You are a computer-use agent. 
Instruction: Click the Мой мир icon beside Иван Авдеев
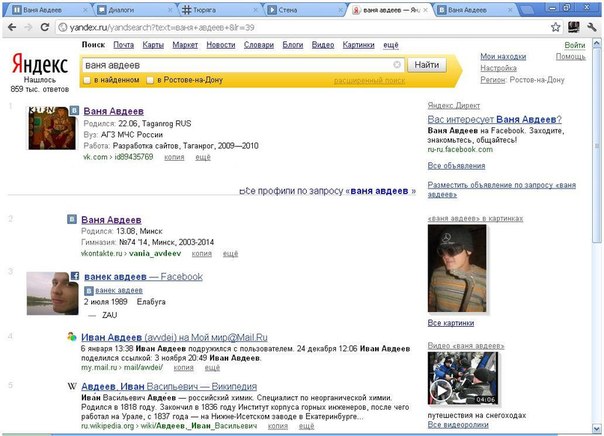click(72, 337)
